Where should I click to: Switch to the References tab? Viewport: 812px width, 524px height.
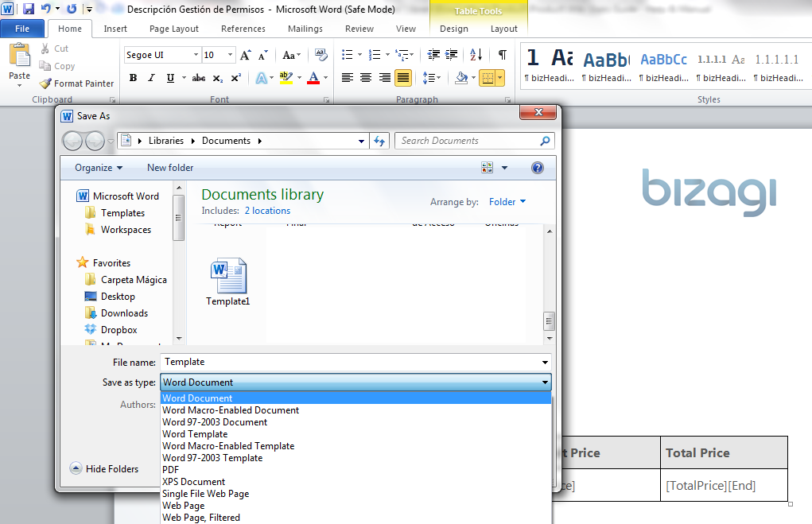[243, 29]
